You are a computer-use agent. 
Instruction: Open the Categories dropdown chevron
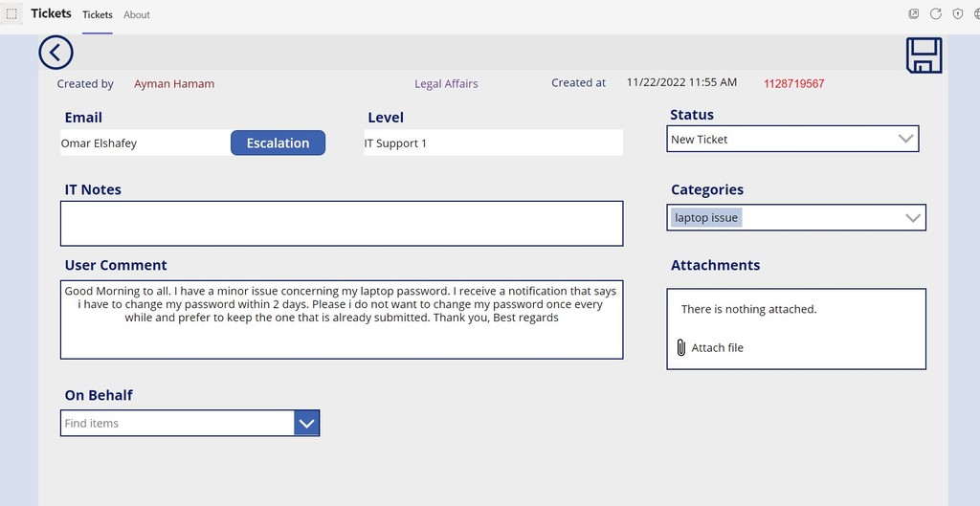pos(912,218)
